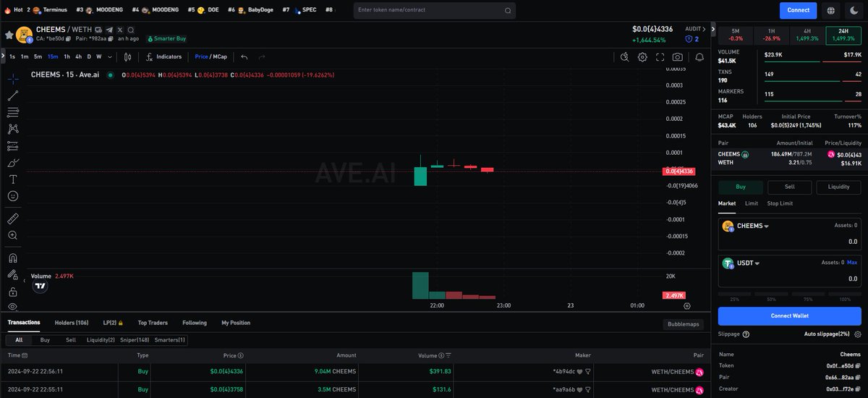
Task: Select the ruler measure tool
Action: tap(13, 218)
